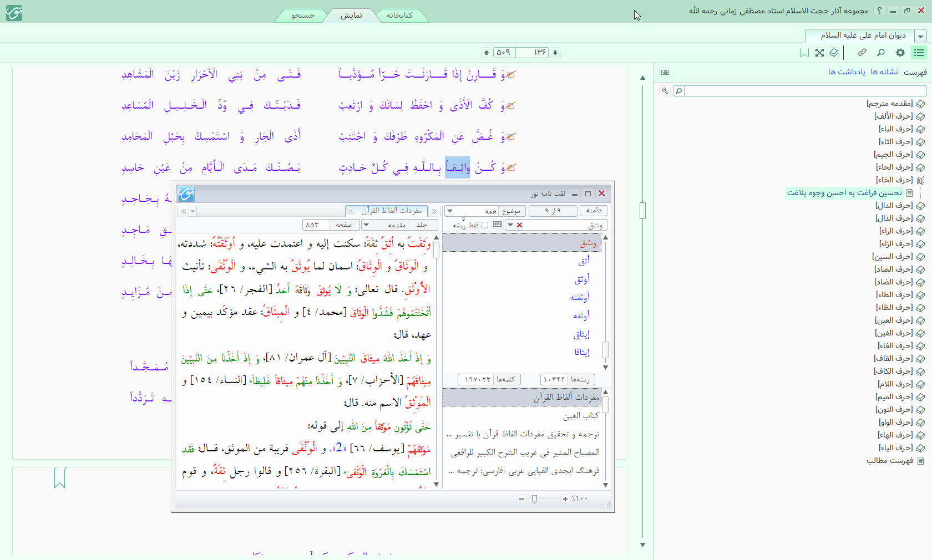Screen dimensions: 932x560
Task: Open settings with the gear icon
Action: pos(900,53)
